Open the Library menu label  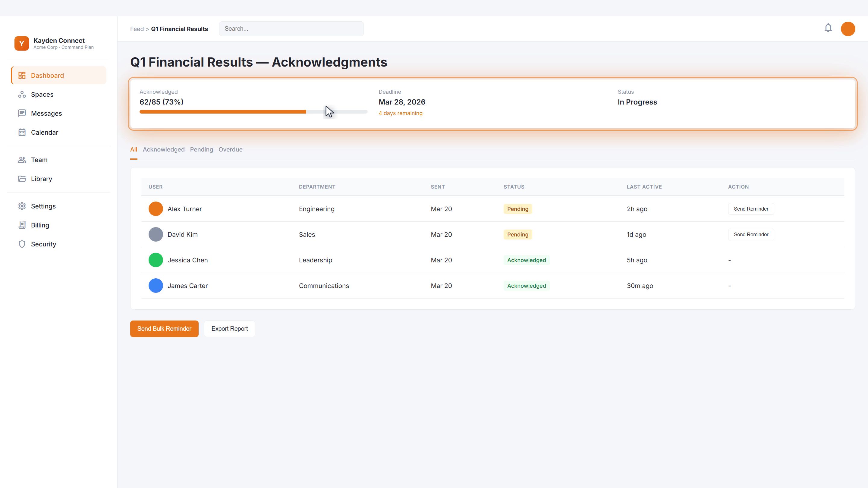[x=42, y=179]
